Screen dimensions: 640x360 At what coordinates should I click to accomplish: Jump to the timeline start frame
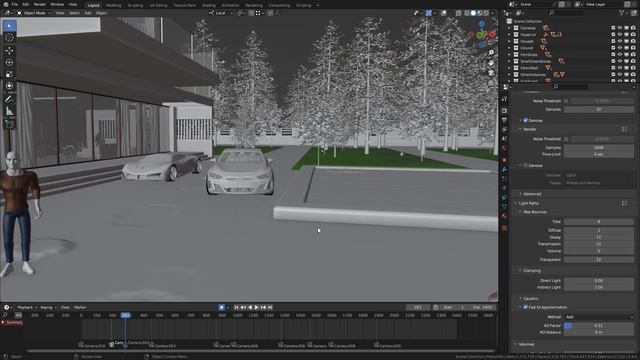point(236,307)
